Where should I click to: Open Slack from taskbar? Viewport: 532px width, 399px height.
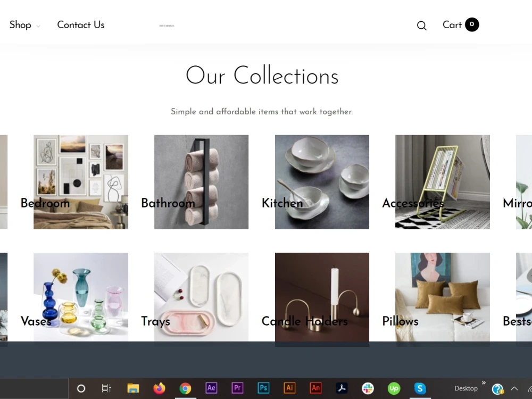(x=368, y=388)
